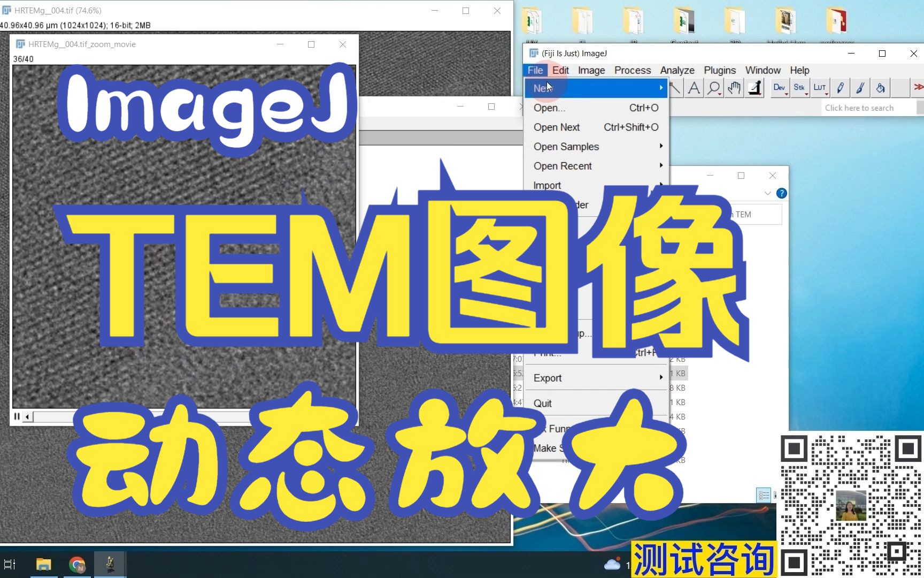Viewport: 924px width, 578px height.
Task: Click Quit in the File menu
Action: click(543, 403)
